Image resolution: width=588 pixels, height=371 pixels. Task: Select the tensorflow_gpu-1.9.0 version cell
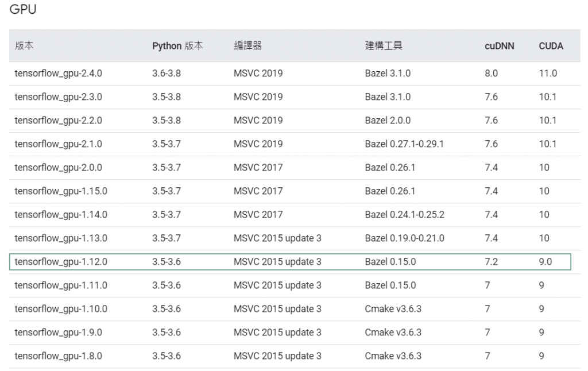pos(58,333)
